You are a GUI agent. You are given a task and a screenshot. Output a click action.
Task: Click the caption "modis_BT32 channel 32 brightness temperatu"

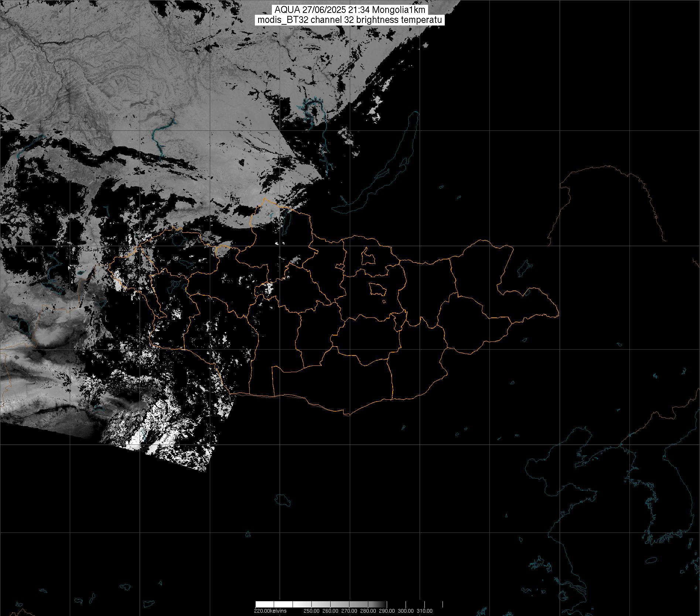tap(350, 20)
